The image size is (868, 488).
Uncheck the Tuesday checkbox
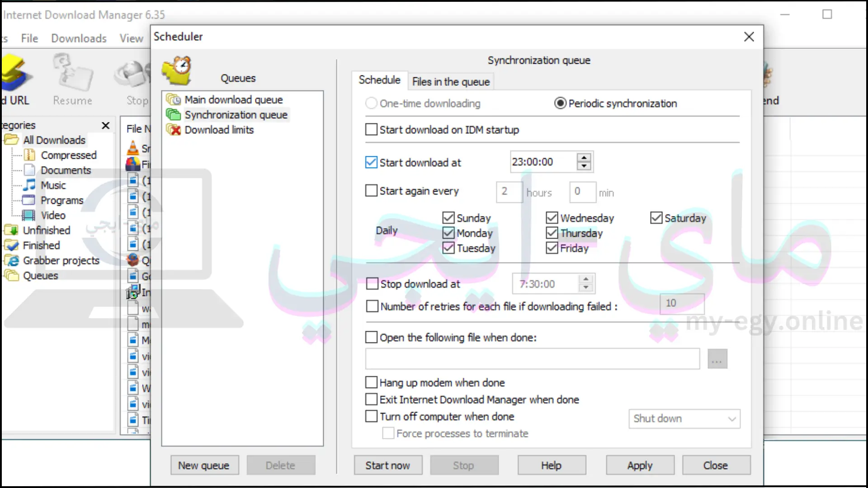[x=448, y=248]
